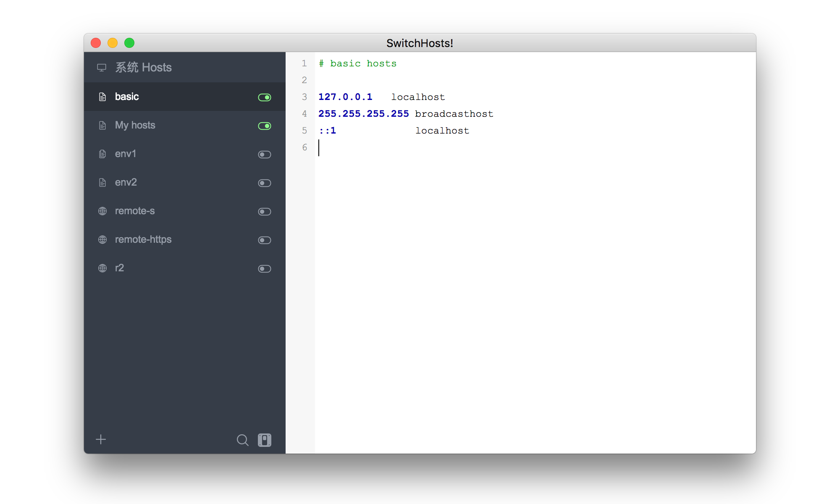840x504 pixels.
Task: Select the My hosts entry
Action: [x=185, y=125]
